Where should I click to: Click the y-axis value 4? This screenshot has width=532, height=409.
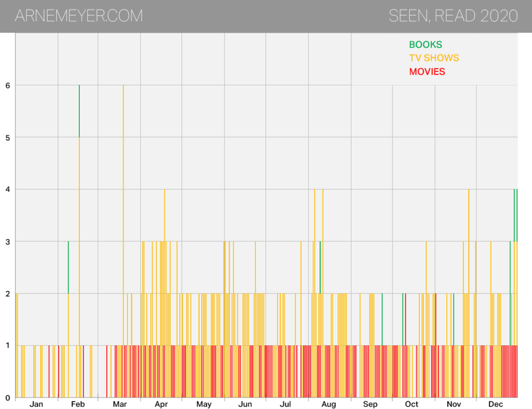pyautogui.click(x=8, y=189)
